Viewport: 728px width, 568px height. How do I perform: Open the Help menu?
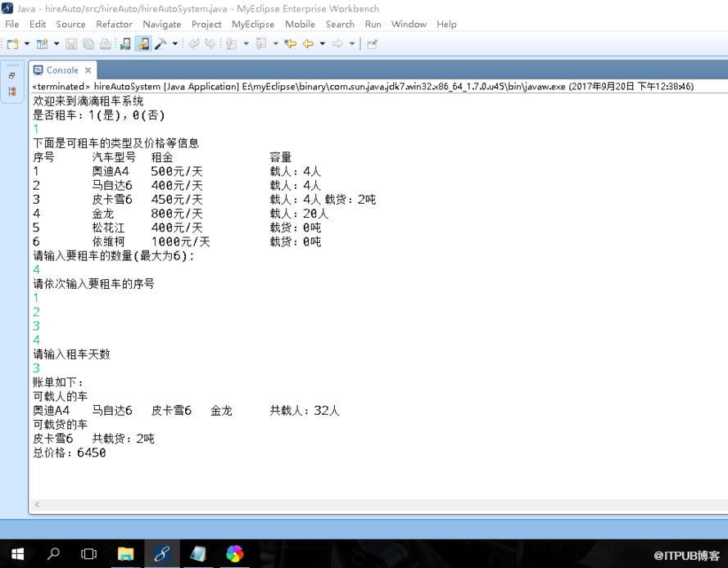(x=446, y=24)
